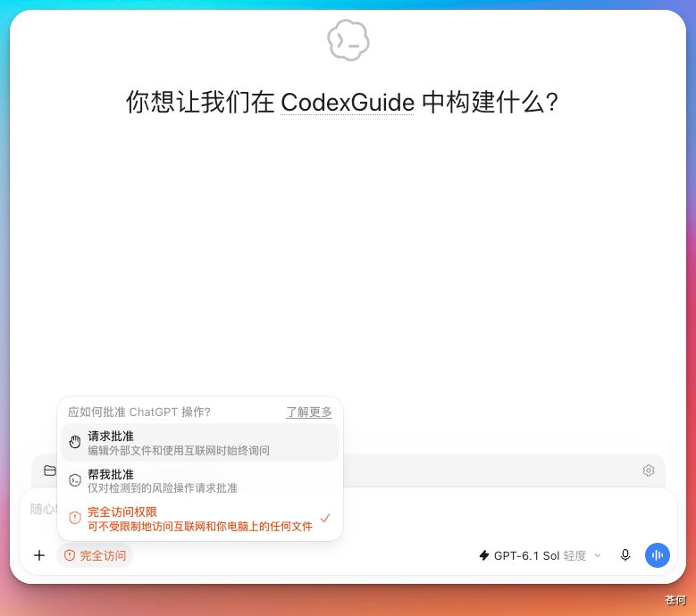Click the plus attachment icon
This screenshot has width=696, height=616.
pyautogui.click(x=39, y=555)
